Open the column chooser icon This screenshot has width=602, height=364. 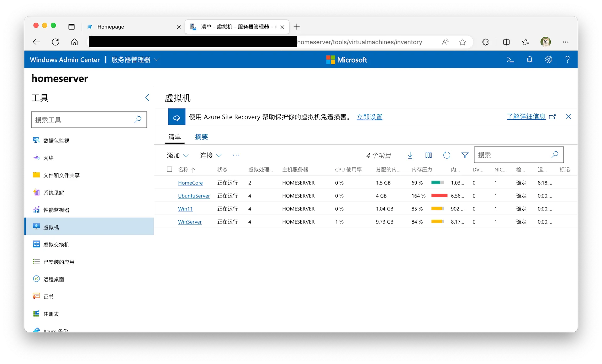click(x=428, y=155)
